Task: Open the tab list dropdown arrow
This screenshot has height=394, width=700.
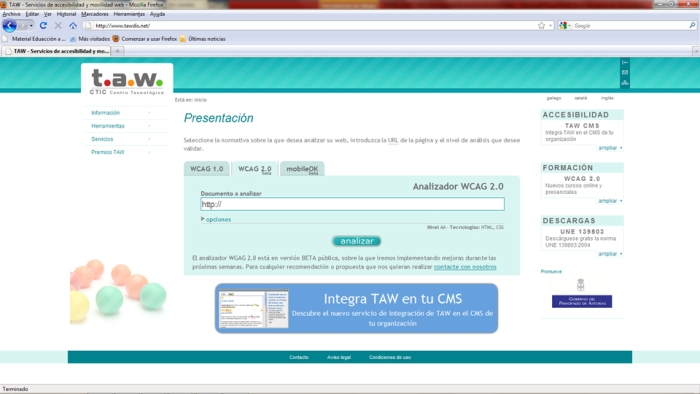Action: click(x=696, y=51)
